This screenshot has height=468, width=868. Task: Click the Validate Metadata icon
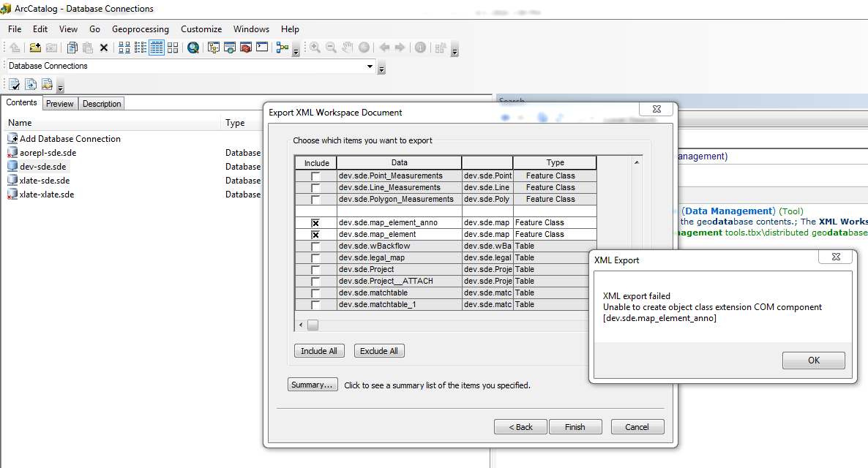[15, 84]
